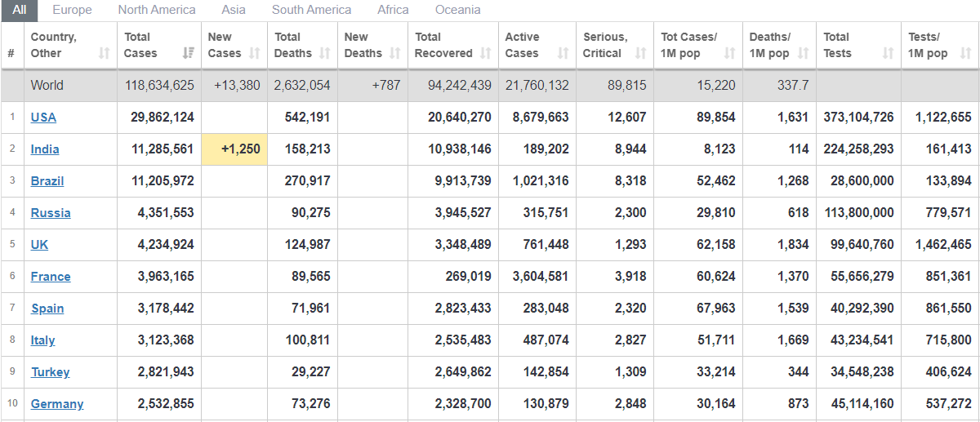Click Spain Tot Cases/1M pop 67,963
The height and width of the screenshot is (422, 980).
pos(715,308)
